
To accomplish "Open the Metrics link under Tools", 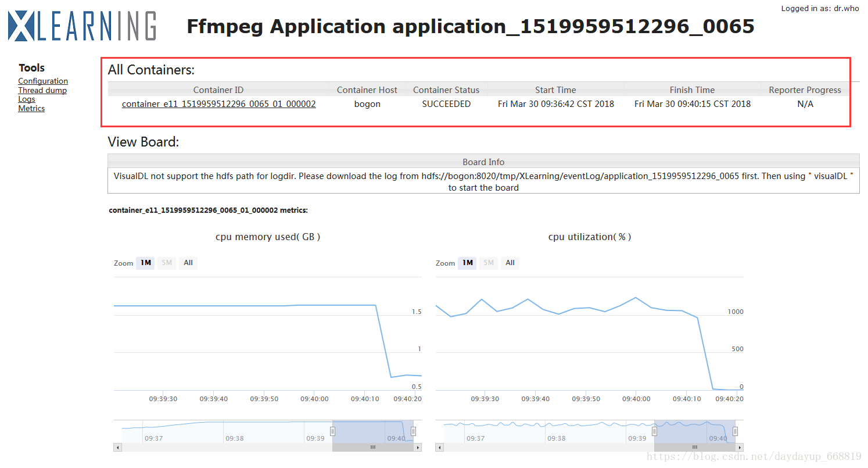I will tap(31, 108).
